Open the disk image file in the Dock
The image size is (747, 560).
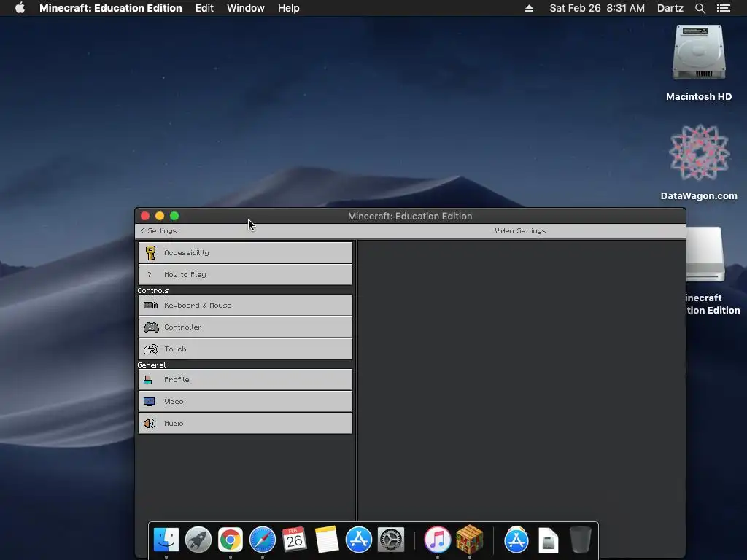[x=549, y=540]
